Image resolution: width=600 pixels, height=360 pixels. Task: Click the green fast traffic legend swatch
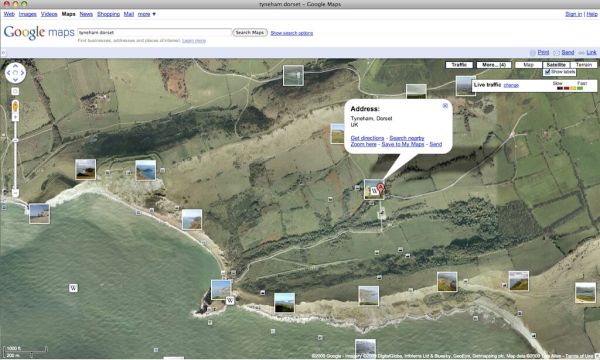point(580,88)
